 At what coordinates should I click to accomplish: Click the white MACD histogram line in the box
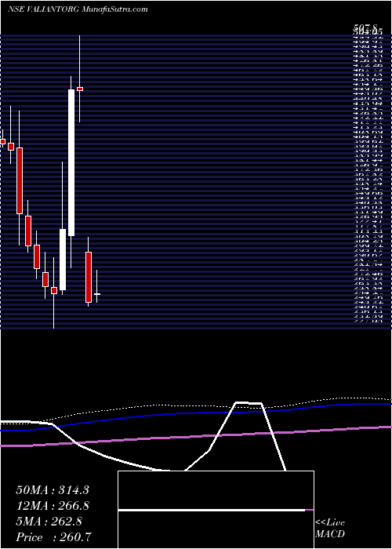(x=212, y=510)
